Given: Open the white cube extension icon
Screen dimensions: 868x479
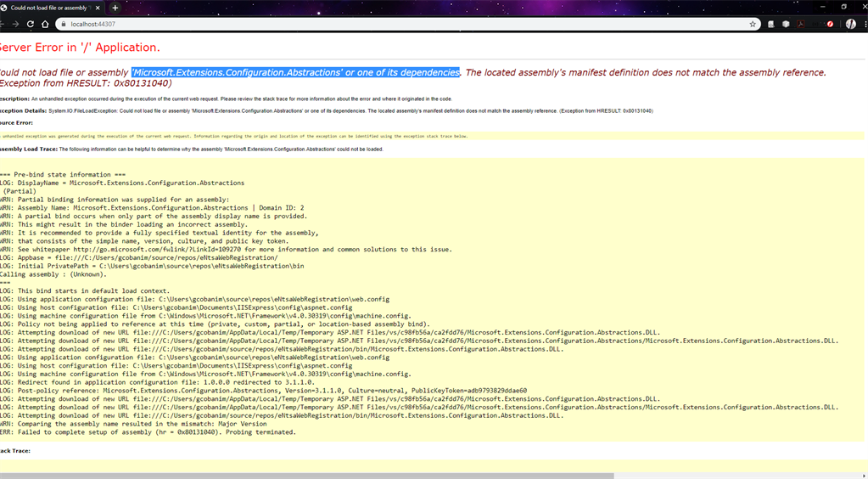Looking at the screenshot, I should click(x=786, y=25).
